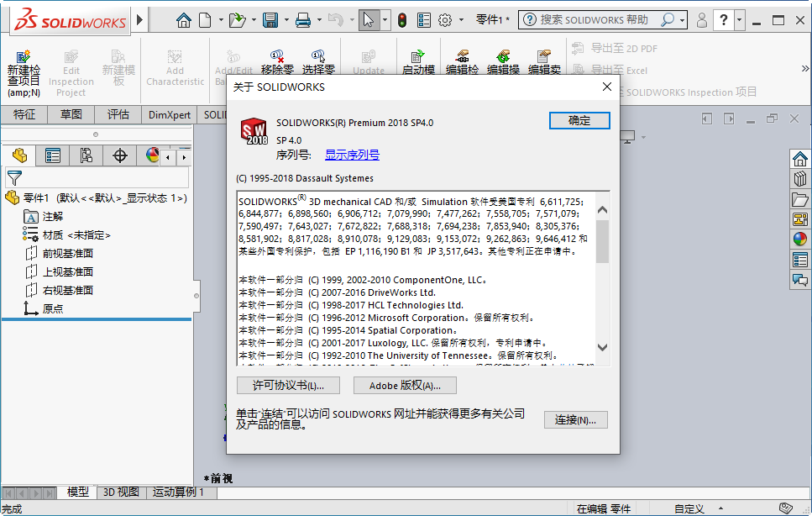The width and height of the screenshot is (812, 516).
Task: Activate the Select cursor tool
Action: coord(368,20)
